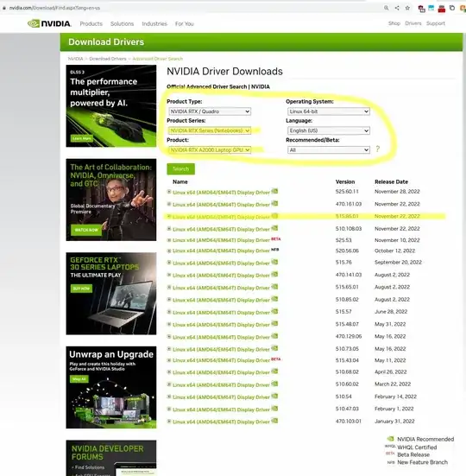Image resolution: width=466 pixels, height=476 pixels.
Task: Open the driver link for version 470.141.03
Action: [221, 276]
